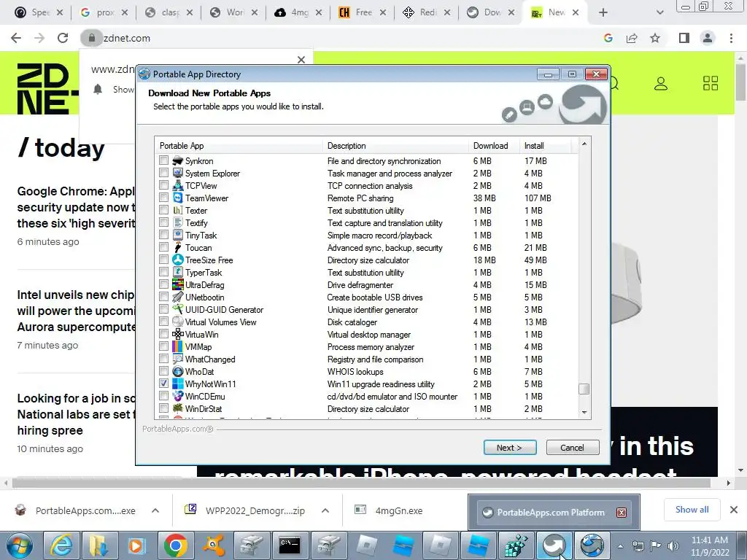Click the UUID-GUID Generator icon
The width and height of the screenshot is (747, 560).
click(x=178, y=309)
